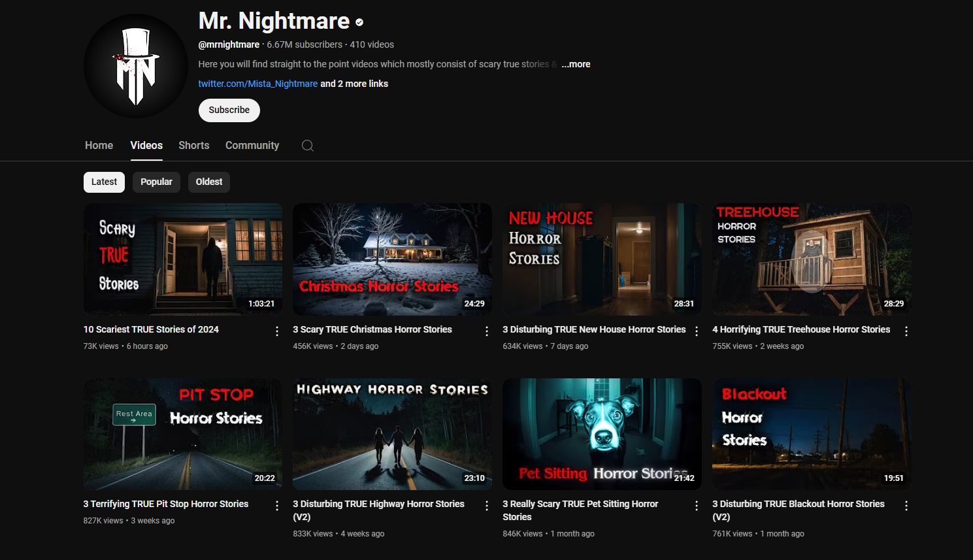
Task: Play the Treehouse Horror Stories thumbnail
Action: 812,259
